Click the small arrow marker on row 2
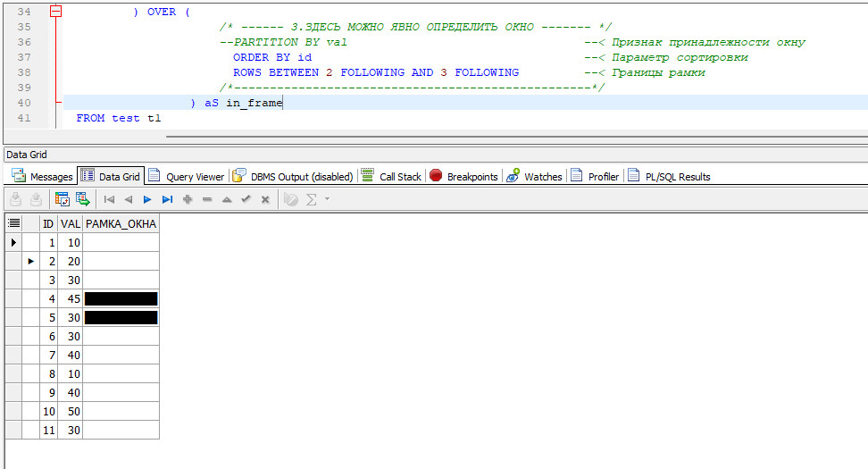The image size is (868, 469). (31, 261)
